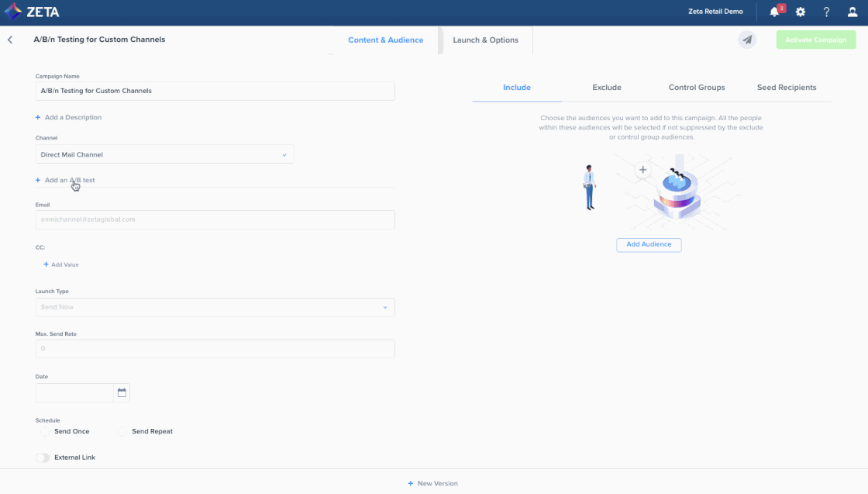The width and height of the screenshot is (868, 494).
Task: Open the notifications bell icon
Action: tap(774, 12)
